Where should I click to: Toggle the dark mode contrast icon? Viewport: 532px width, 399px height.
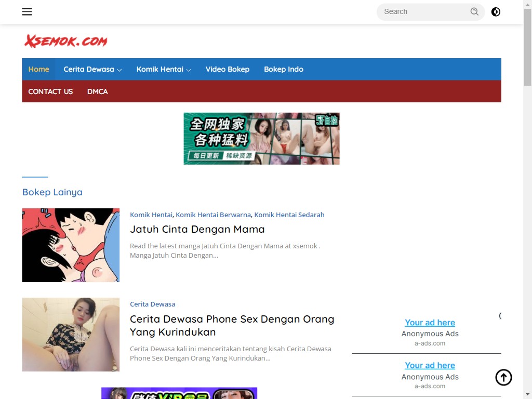496,12
